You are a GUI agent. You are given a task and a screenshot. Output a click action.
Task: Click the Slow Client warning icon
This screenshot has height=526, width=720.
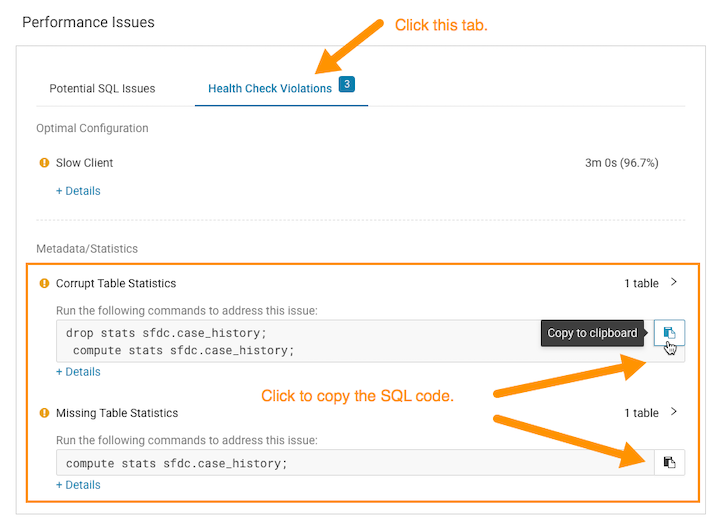coord(44,163)
